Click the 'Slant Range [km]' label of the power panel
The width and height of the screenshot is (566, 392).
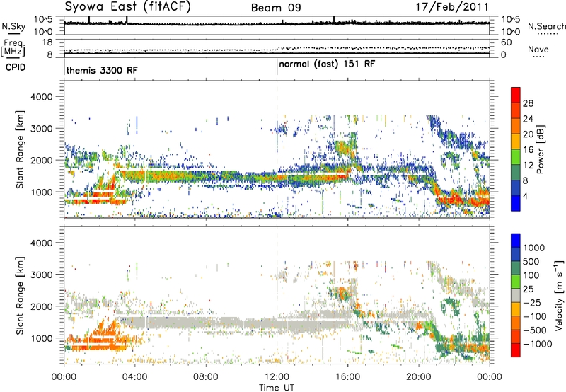point(20,149)
